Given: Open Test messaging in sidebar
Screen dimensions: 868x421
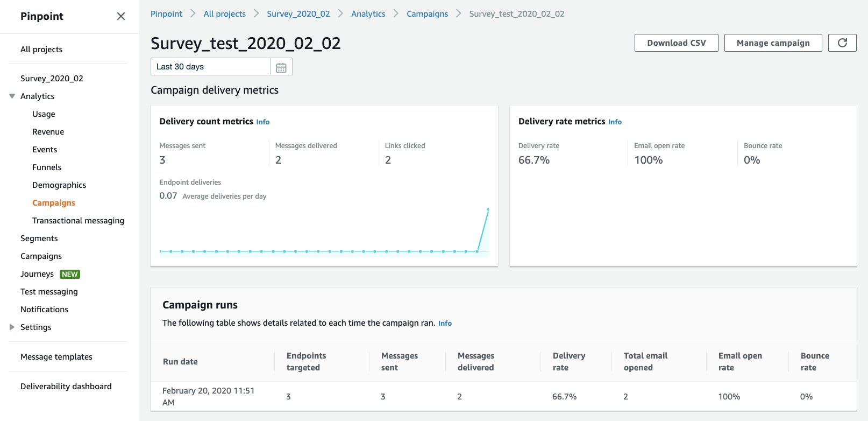Looking at the screenshot, I should point(49,292).
